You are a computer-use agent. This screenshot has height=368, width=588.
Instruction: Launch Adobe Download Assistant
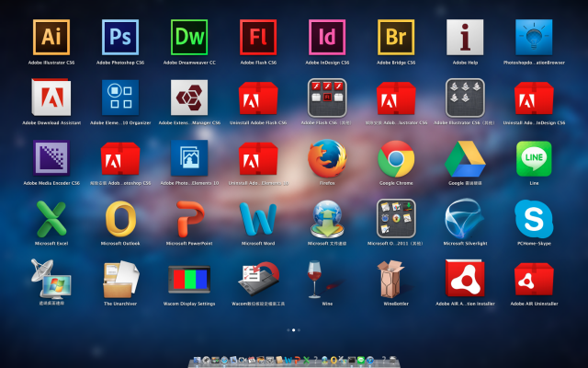[51, 98]
